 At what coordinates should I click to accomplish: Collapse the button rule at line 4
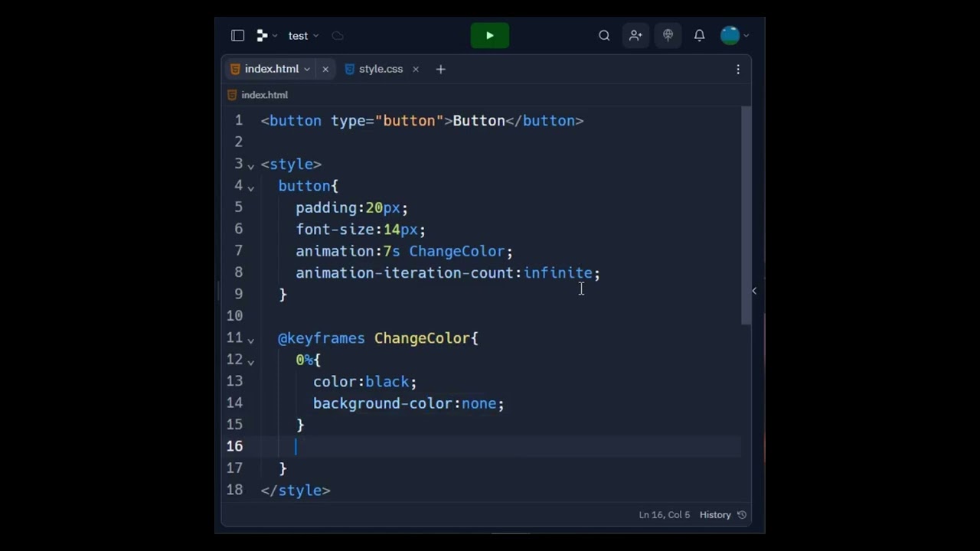pyautogui.click(x=250, y=187)
